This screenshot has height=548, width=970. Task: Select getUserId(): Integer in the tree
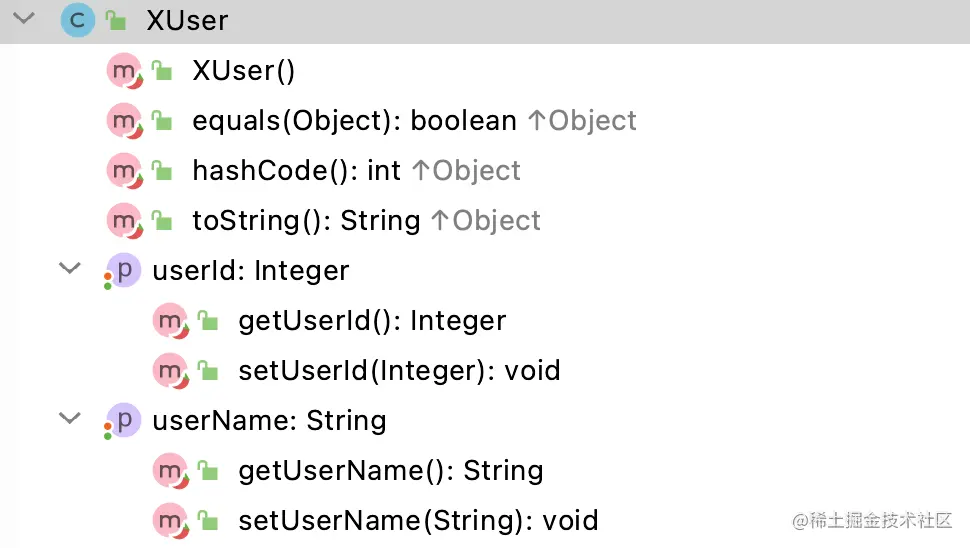372,320
